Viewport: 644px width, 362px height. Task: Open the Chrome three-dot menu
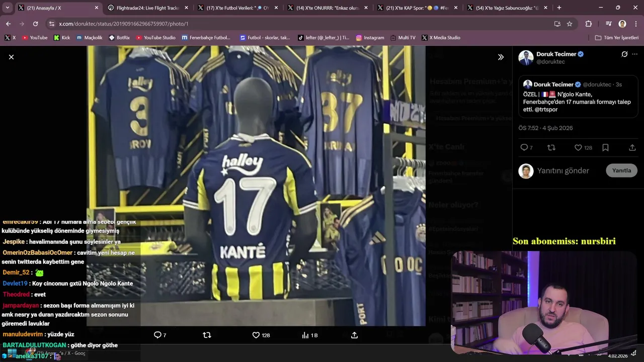[635, 24]
